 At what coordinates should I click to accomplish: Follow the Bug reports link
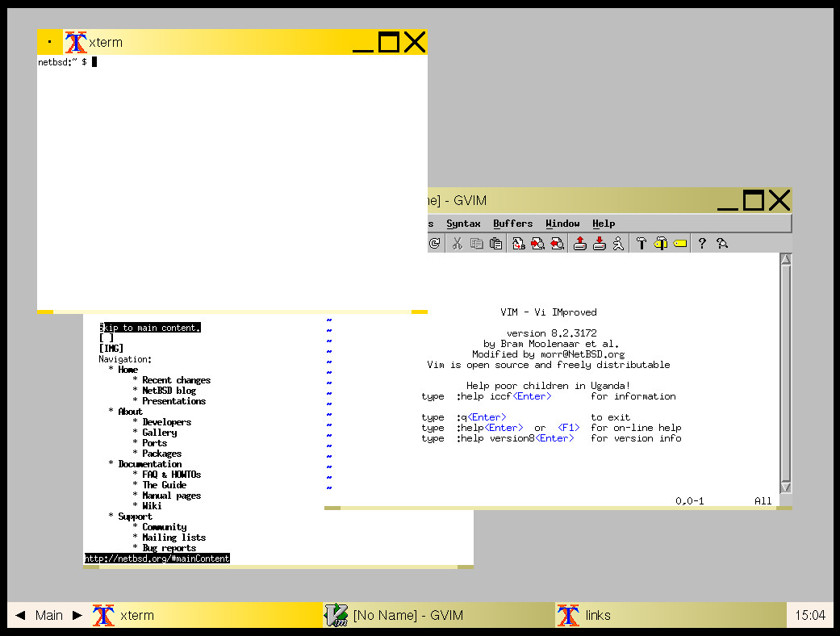[x=169, y=547]
